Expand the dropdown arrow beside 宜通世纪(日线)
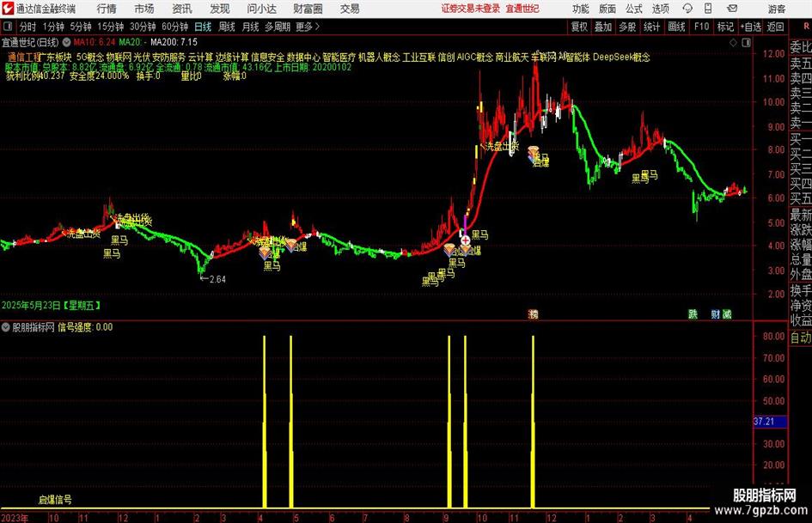The image size is (812, 523). [67, 42]
